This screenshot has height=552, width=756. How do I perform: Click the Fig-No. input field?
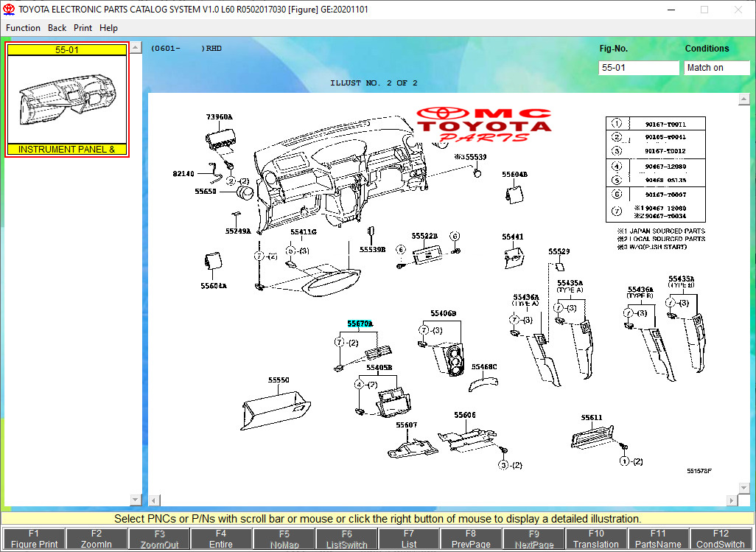tap(638, 68)
